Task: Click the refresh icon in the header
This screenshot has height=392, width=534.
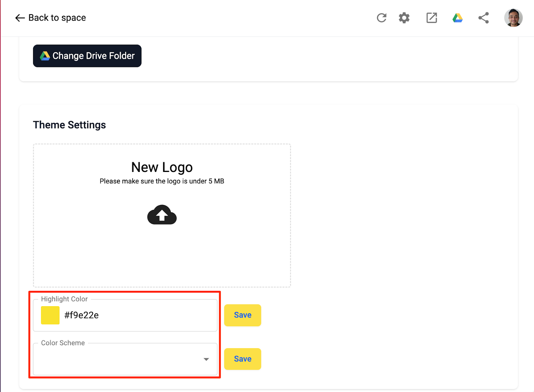Action: click(x=381, y=18)
